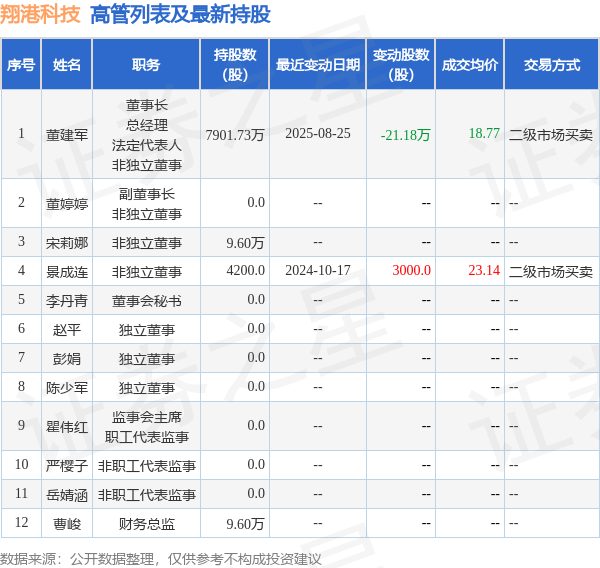Click the name 董建军

(x=67, y=135)
